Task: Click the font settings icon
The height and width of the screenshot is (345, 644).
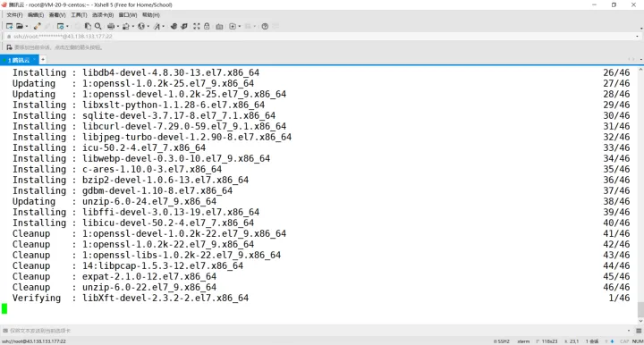Action: point(157,26)
